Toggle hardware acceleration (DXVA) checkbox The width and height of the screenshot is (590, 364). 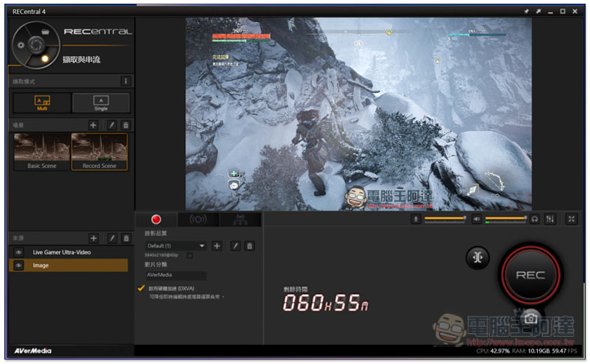[141, 288]
